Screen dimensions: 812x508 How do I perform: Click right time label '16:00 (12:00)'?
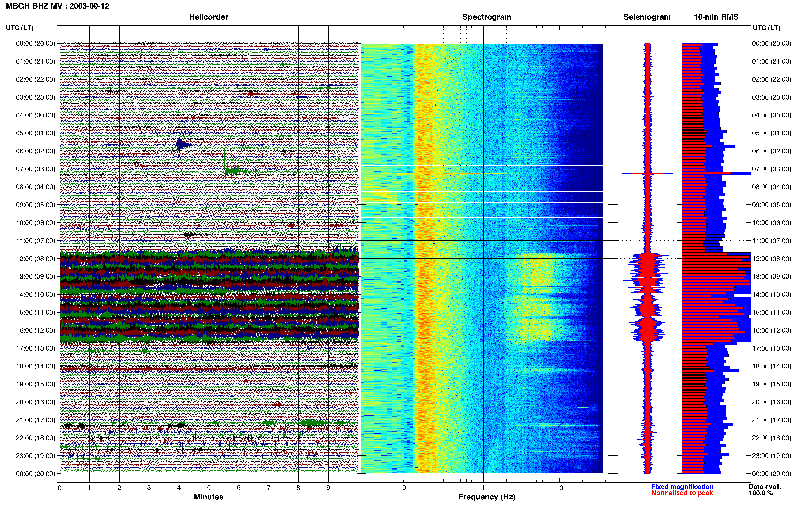tap(772, 330)
